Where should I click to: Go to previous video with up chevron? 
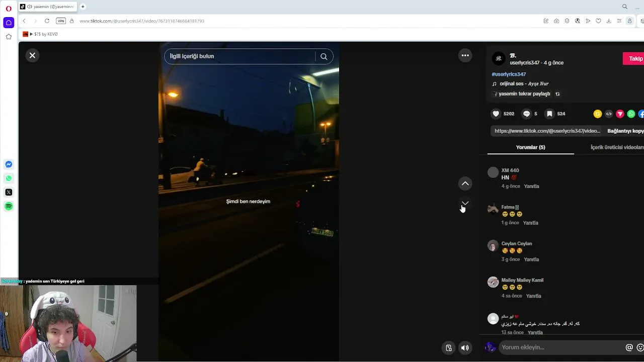(465, 184)
